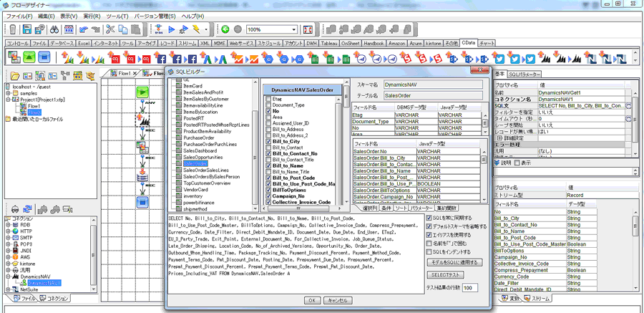Select the first black DynamicsNAV component icon in palette

545,57
